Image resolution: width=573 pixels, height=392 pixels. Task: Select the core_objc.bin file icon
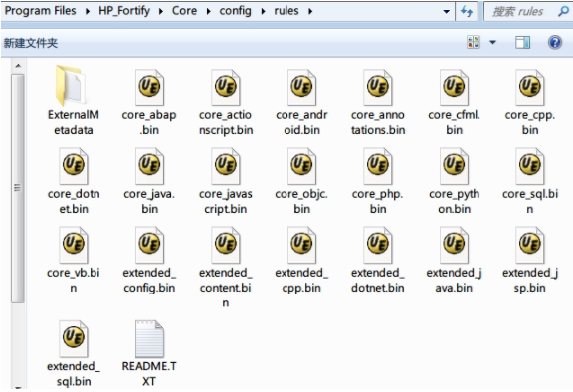(x=301, y=166)
